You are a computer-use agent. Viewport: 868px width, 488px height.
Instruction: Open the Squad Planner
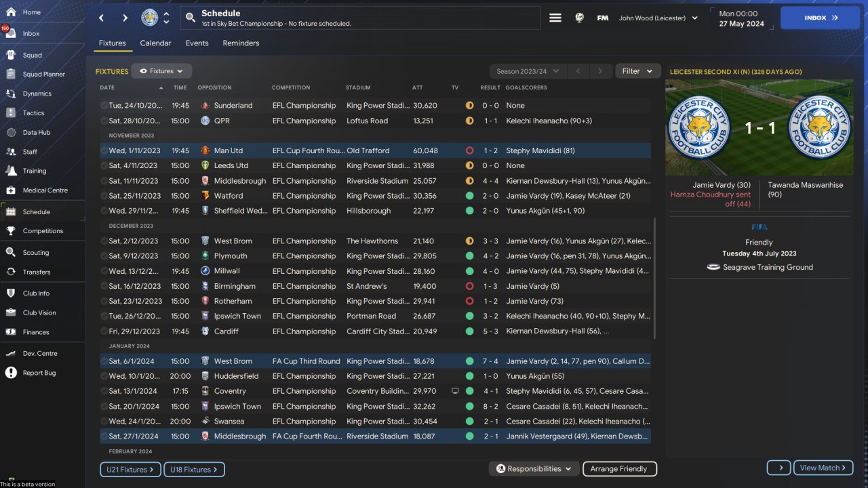point(43,74)
